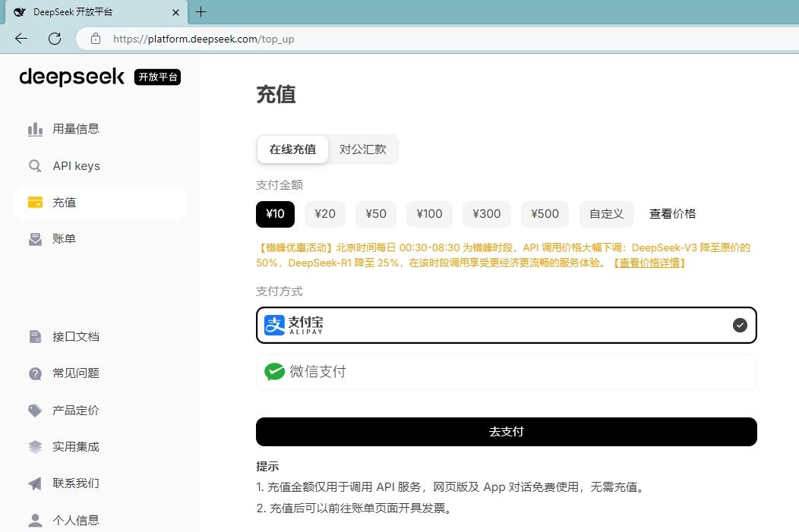Click 查看价格 next to amount options
The height and width of the screenshot is (532, 799).
click(672, 214)
